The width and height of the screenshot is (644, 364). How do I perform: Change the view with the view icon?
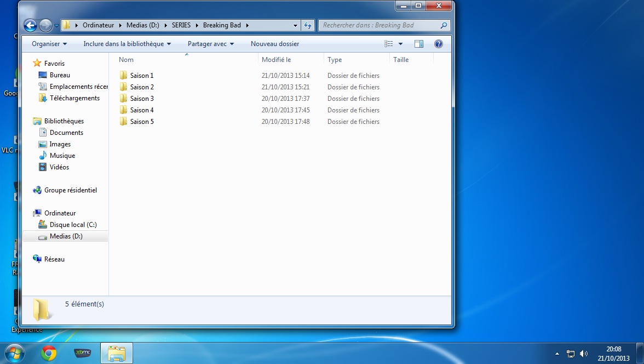coord(389,44)
